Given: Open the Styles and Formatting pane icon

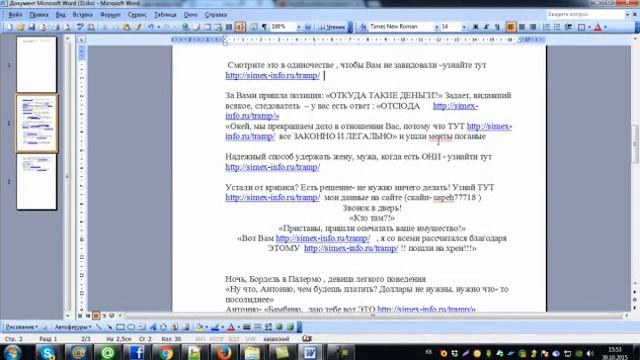Looking at the screenshot, I should click(x=362, y=27).
